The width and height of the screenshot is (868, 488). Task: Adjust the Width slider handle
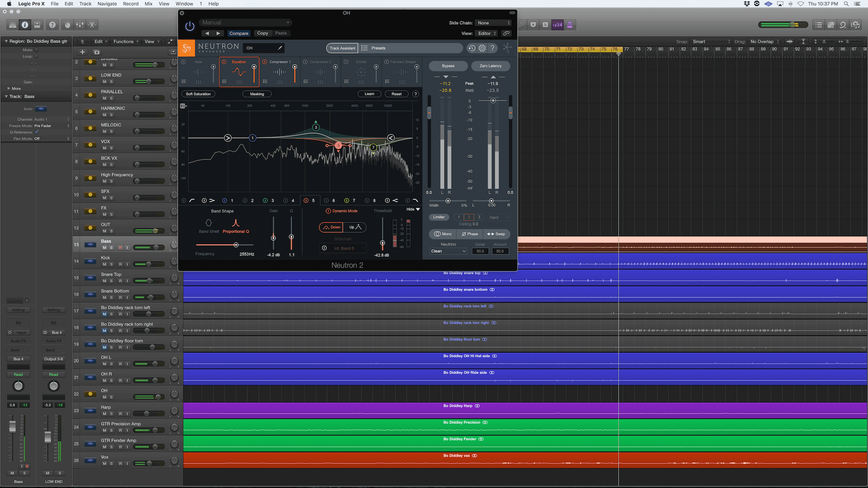click(x=448, y=201)
